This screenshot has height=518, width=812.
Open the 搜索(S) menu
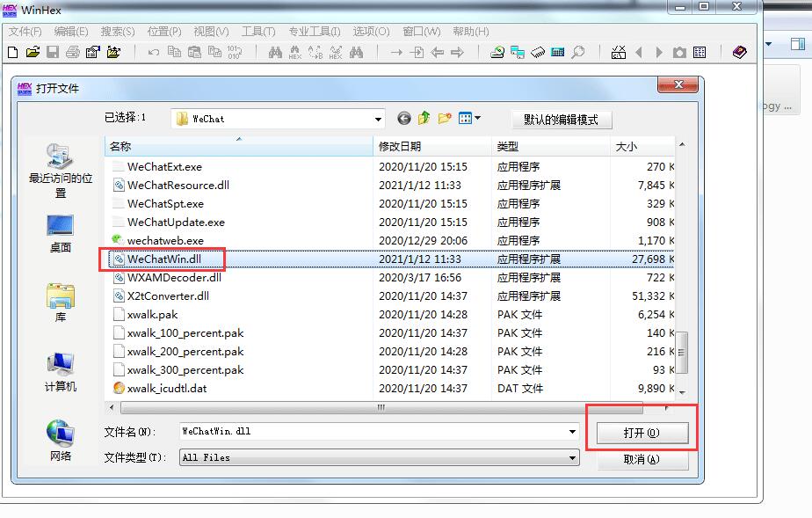(118, 32)
